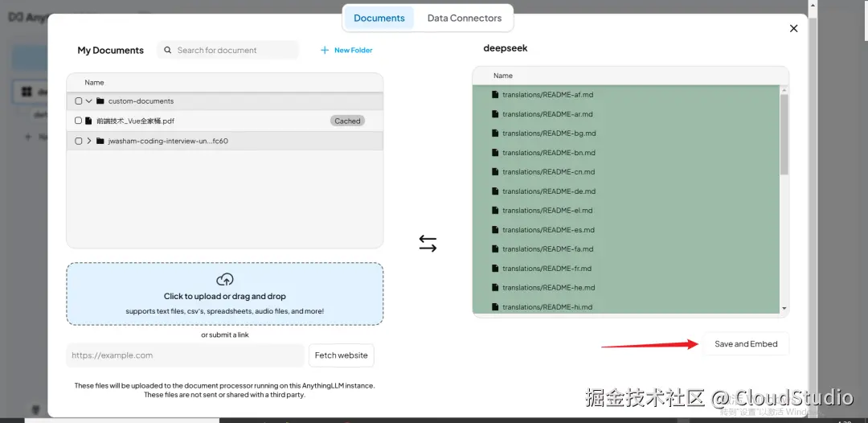This screenshot has width=868, height=423.
Task: Click the search magnifier icon
Action: point(168,50)
